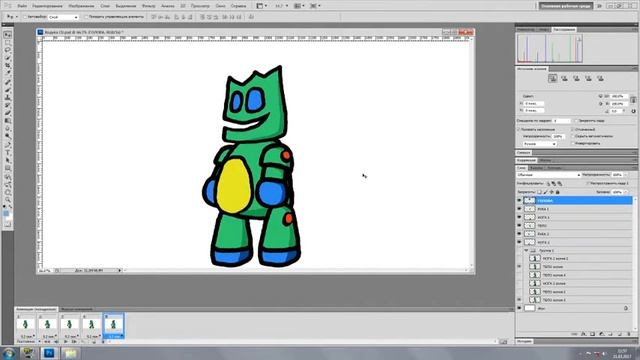Open the layer opacity Непрозрачность dropdown
Image resolution: width=640 pixels, height=360 pixels.
point(626,175)
